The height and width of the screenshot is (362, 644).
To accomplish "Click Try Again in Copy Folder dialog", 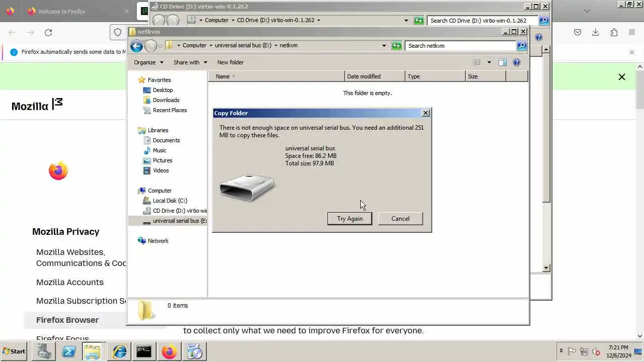I will tap(349, 219).
